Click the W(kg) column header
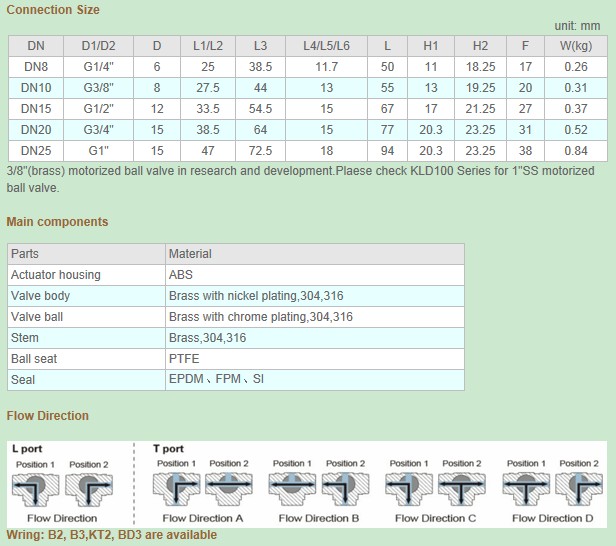Screen dimensions: 616x546 (x=575, y=46)
